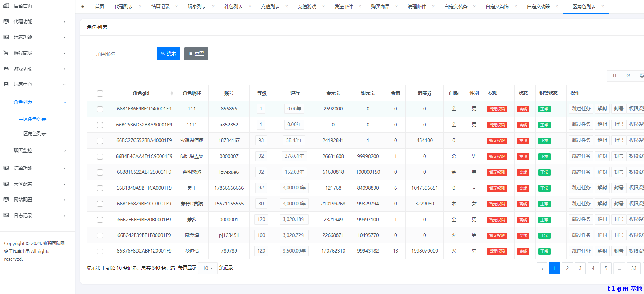Screen dimensions: 644x294
Task: Click the 后台首页 home icon in sidebar
Action: pyautogui.click(x=6, y=6)
